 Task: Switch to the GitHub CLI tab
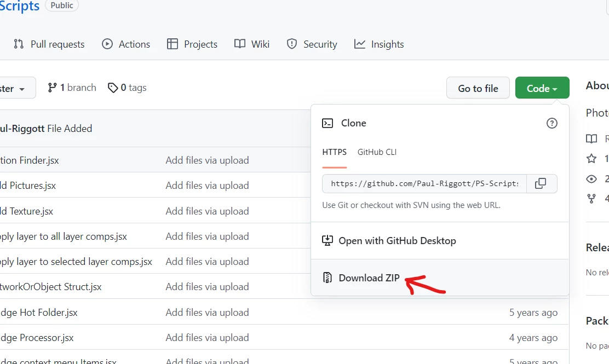tap(377, 152)
